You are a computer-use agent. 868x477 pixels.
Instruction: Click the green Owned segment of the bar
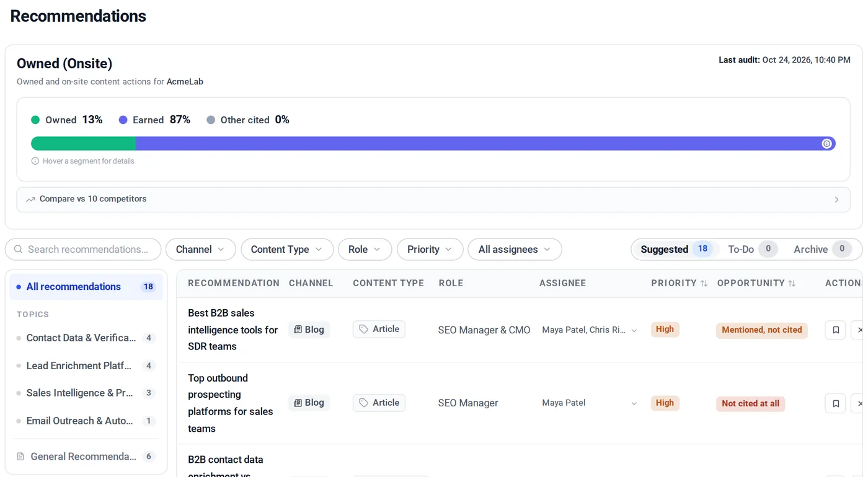84,144
